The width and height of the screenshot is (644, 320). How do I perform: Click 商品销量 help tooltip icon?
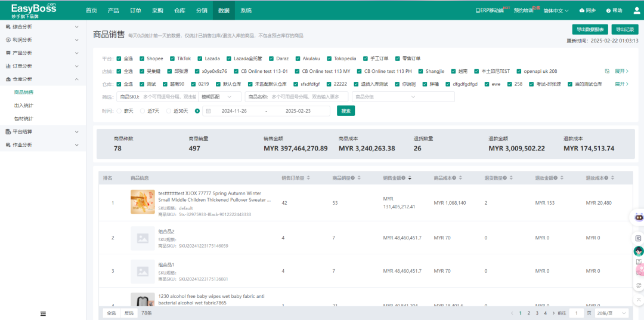(353, 178)
